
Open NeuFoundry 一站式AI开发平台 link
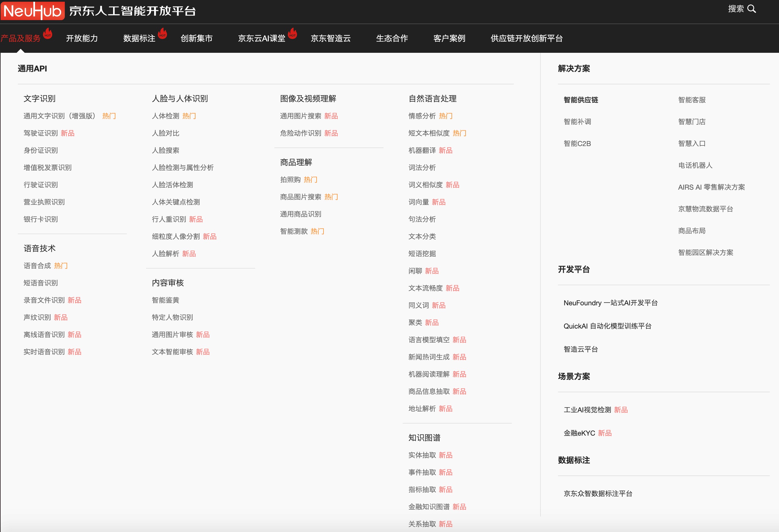611,303
